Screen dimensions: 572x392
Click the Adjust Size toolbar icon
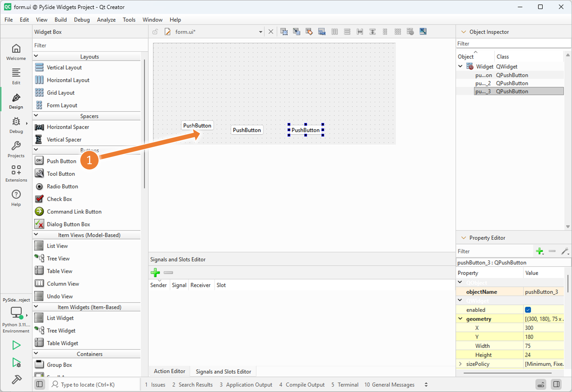coord(423,32)
